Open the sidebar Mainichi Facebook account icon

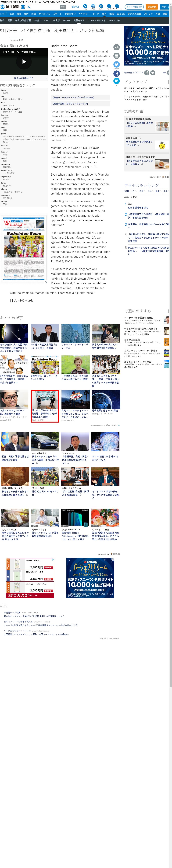pyautogui.click(x=147, y=73)
